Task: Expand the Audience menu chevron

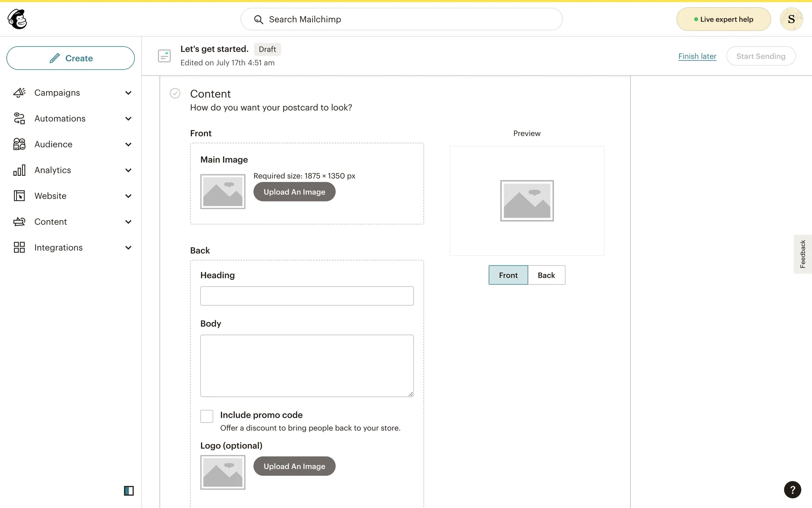Action: pyautogui.click(x=129, y=144)
